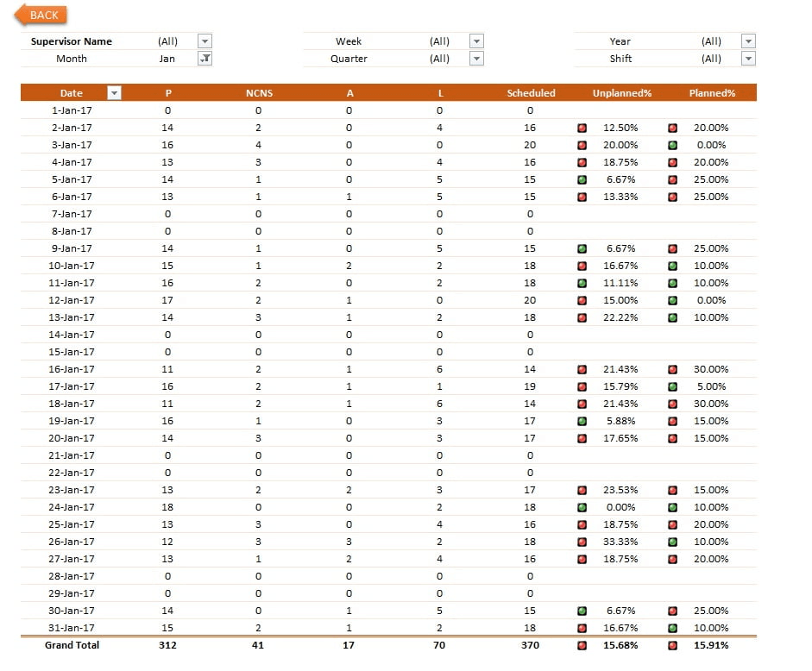Select the Supervisor Name filter label
812x671 pixels.
tap(72, 41)
